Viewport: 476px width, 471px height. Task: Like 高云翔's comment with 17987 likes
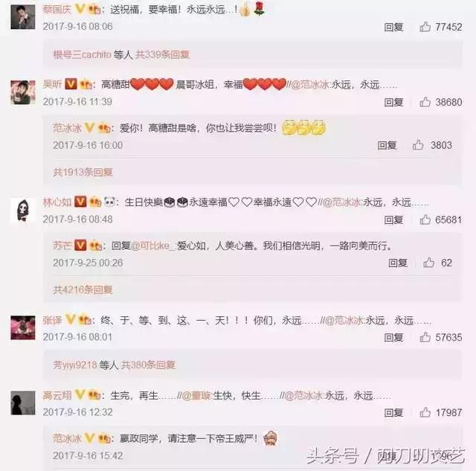(425, 412)
